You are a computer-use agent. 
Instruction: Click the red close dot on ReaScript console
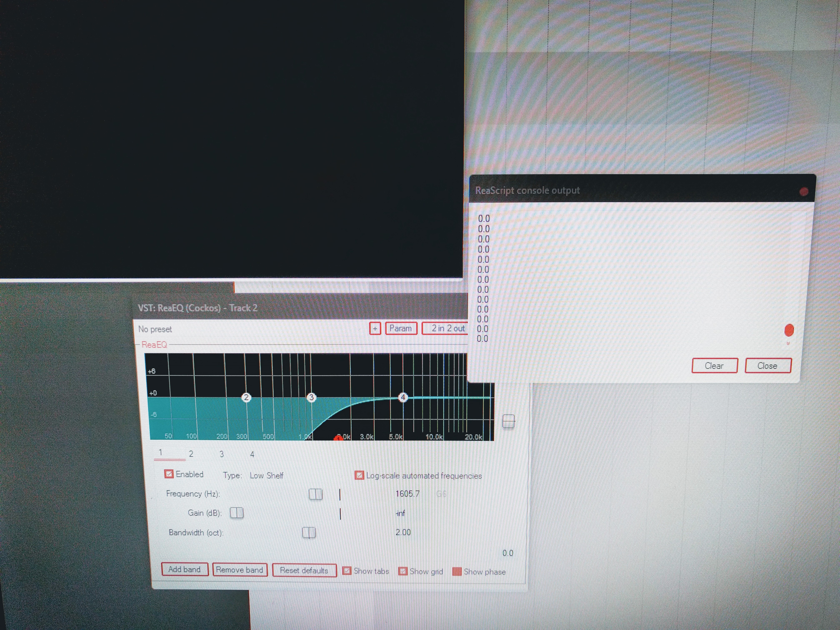pos(804,191)
